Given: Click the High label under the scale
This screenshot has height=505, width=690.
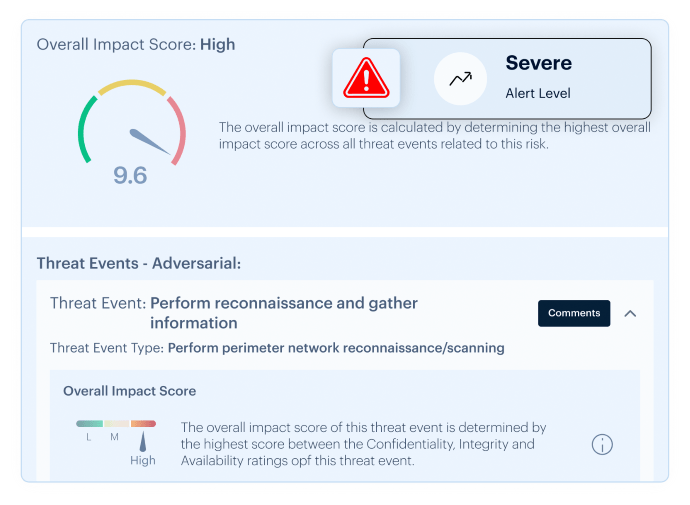Looking at the screenshot, I should pos(143,461).
